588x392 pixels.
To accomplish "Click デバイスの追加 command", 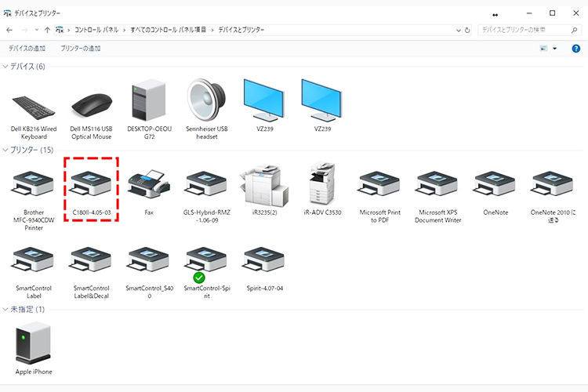I will tap(27, 49).
